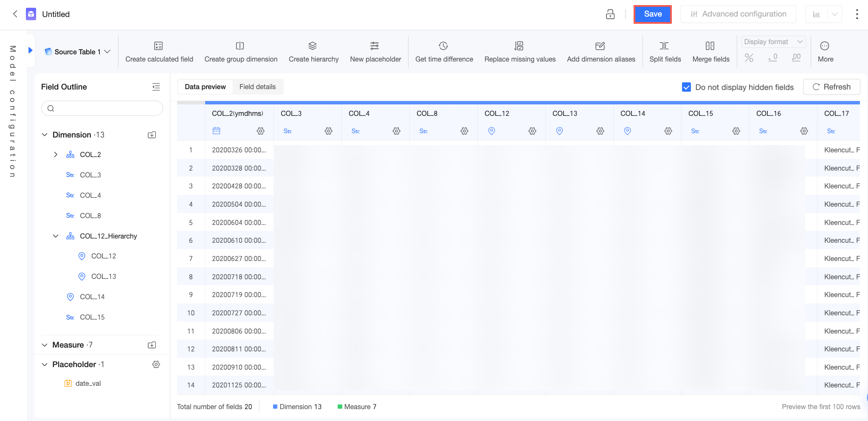Open settings gear for COL_8 column
The width and height of the screenshot is (868, 421).
coord(465,131)
